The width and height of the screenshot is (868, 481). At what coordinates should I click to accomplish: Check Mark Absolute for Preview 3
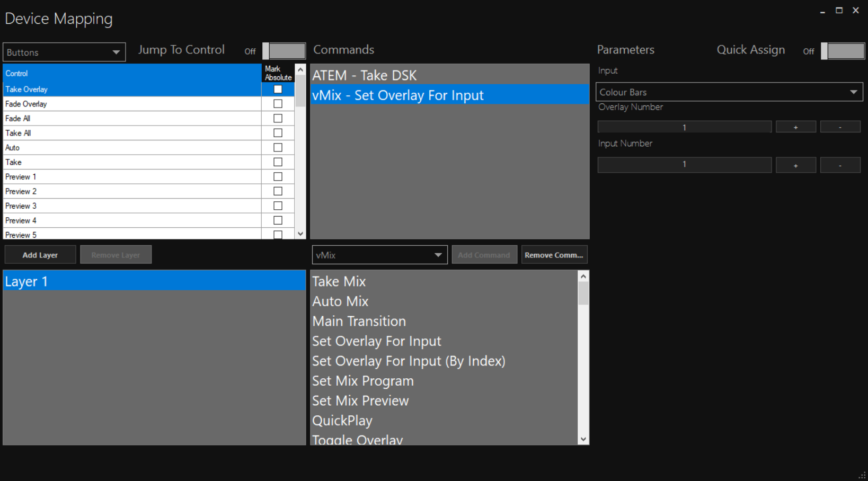click(x=278, y=206)
